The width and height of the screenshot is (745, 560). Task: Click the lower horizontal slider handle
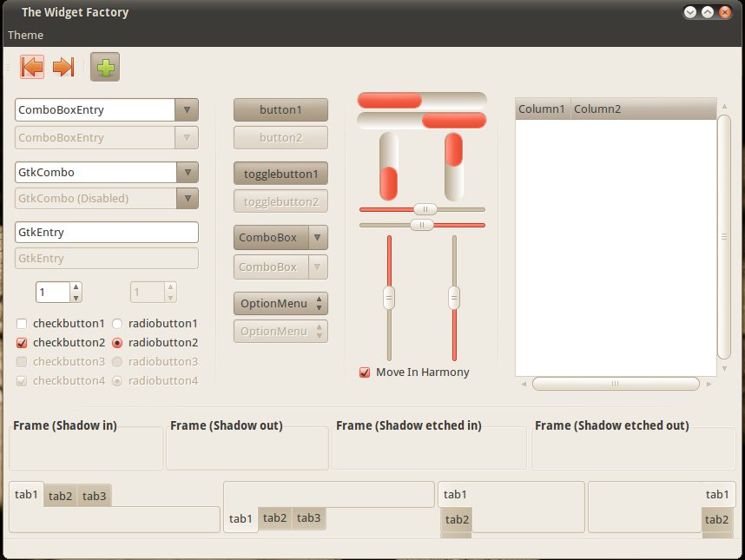(422, 225)
